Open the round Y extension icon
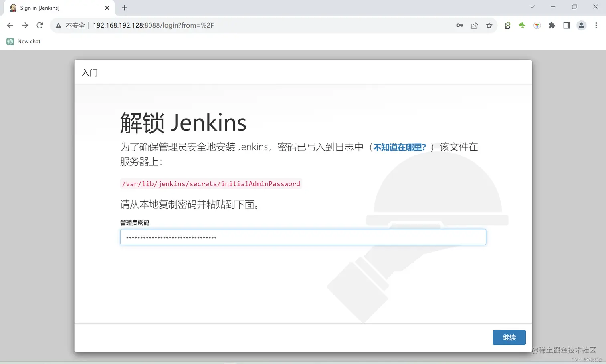The width and height of the screenshot is (606, 364). (x=537, y=25)
